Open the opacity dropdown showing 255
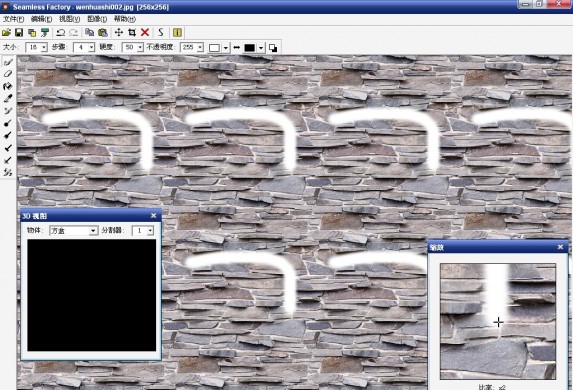The width and height of the screenshot is (573, 390). (200, 48)
